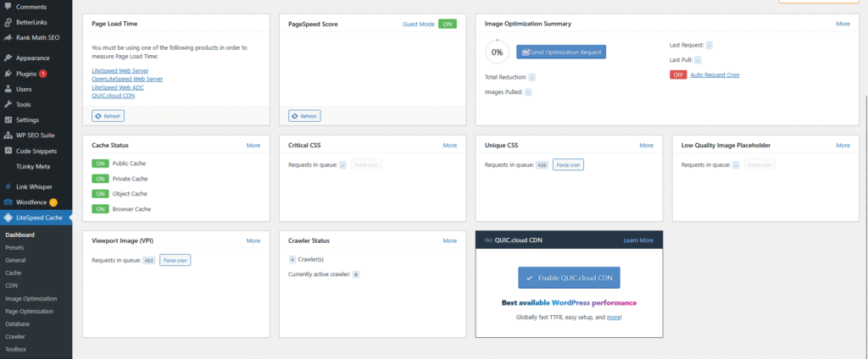Open the Plugins menu icon
Screen dimensions: 868x359
(x=8, y=74)
